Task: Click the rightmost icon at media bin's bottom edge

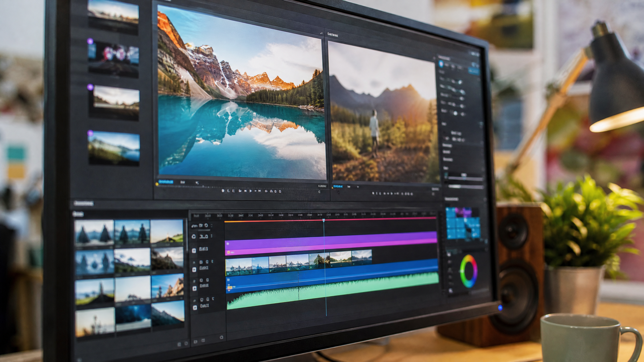Action: pyautogui.click(x=186, y=343)
